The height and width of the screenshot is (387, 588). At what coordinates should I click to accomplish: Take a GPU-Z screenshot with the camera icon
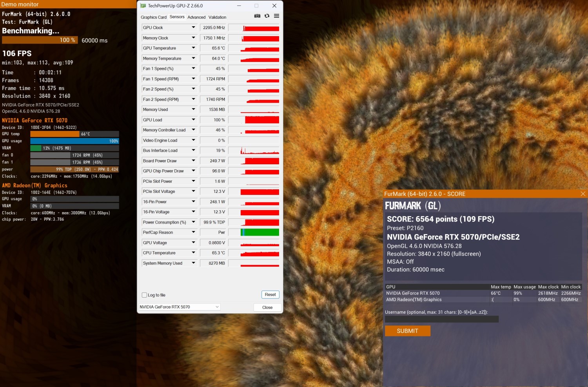tap(257, 16)
